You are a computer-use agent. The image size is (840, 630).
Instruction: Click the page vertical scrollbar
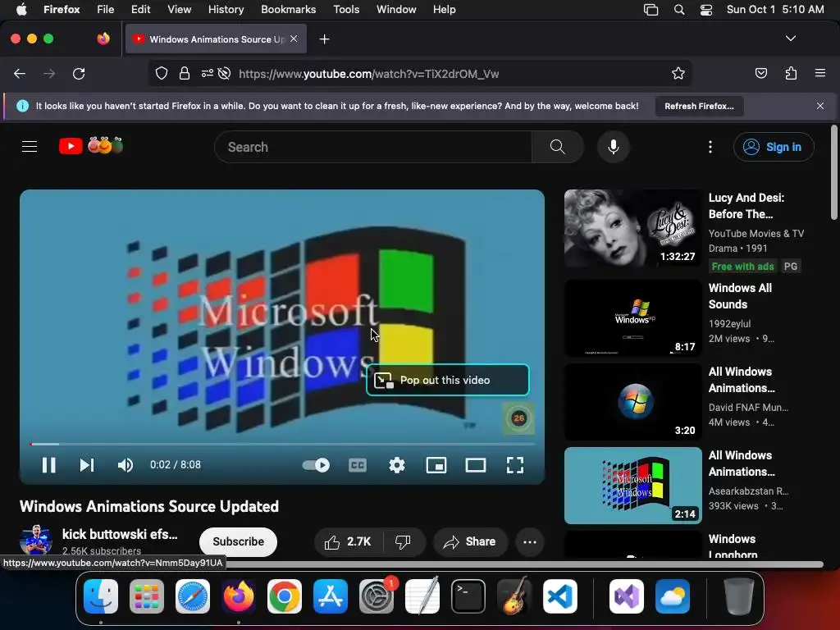click(833, 172)
